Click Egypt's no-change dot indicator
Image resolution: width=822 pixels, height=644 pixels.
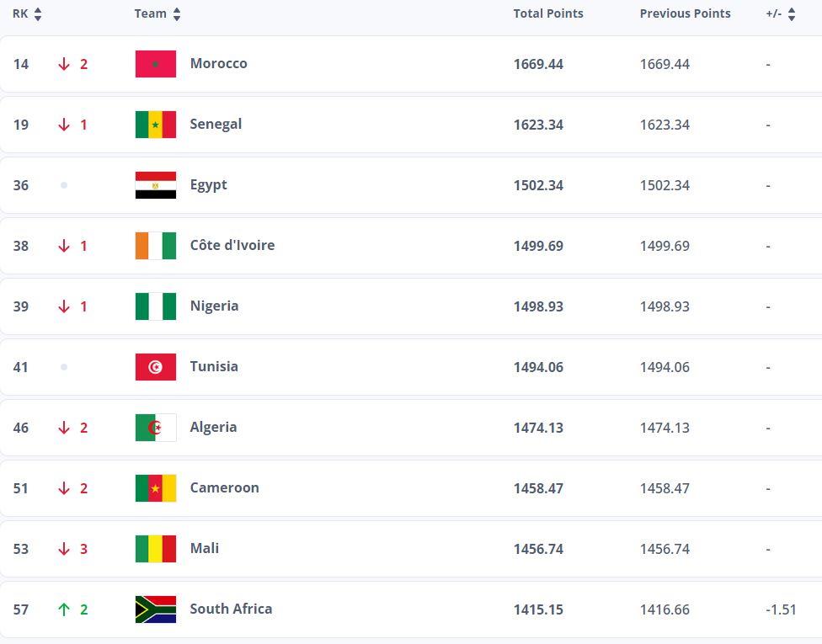64,185
